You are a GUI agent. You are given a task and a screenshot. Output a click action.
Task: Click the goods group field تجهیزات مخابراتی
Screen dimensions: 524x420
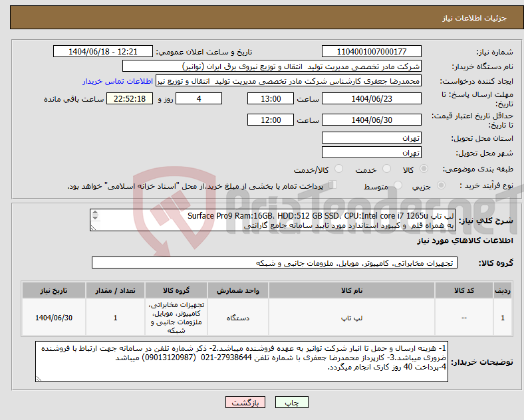tap(275, 262)
